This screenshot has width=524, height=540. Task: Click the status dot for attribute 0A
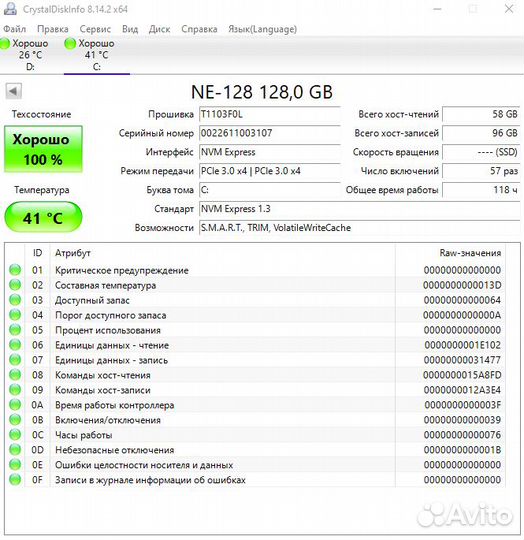click(15, 405)
